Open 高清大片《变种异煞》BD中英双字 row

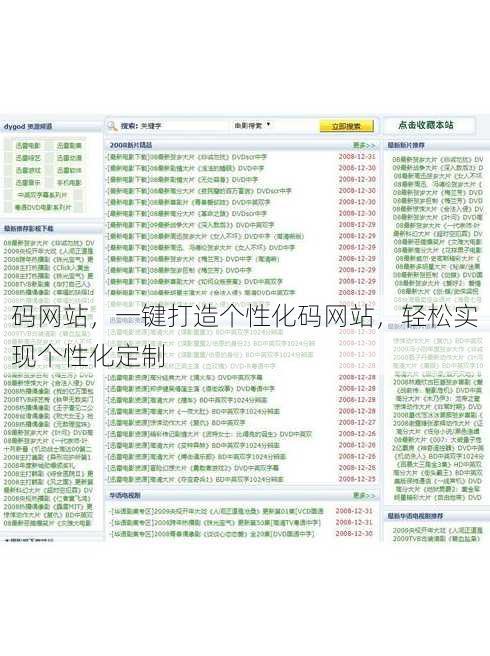tap(193, 445)
